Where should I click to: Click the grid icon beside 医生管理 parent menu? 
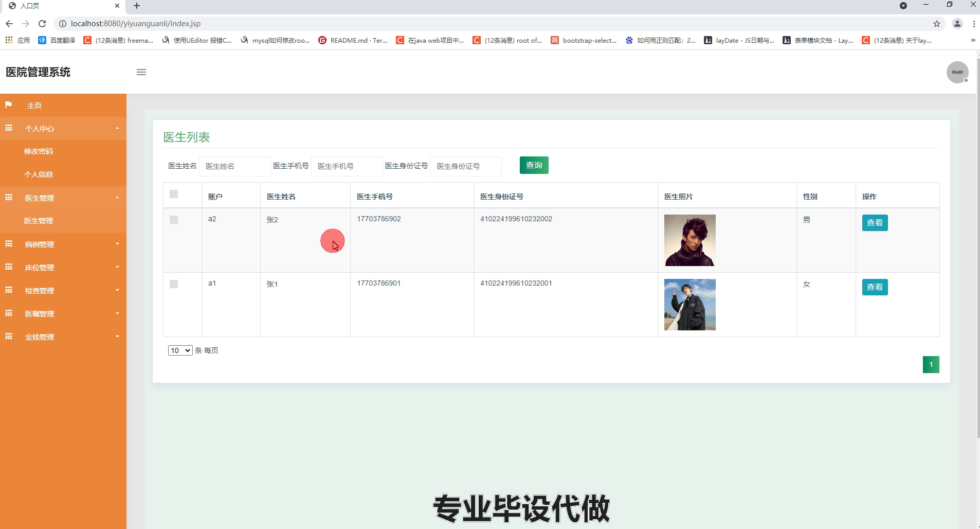[9, 198]
